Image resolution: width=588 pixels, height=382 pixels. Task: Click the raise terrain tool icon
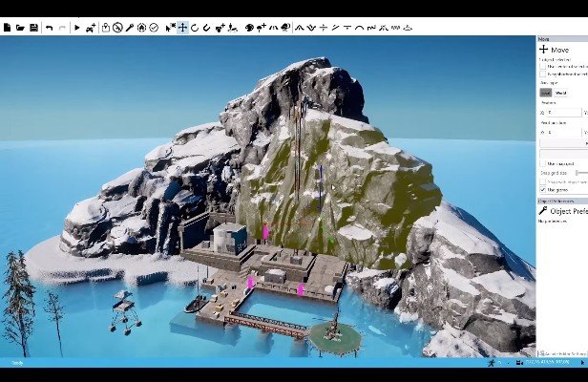pos(299,28)
